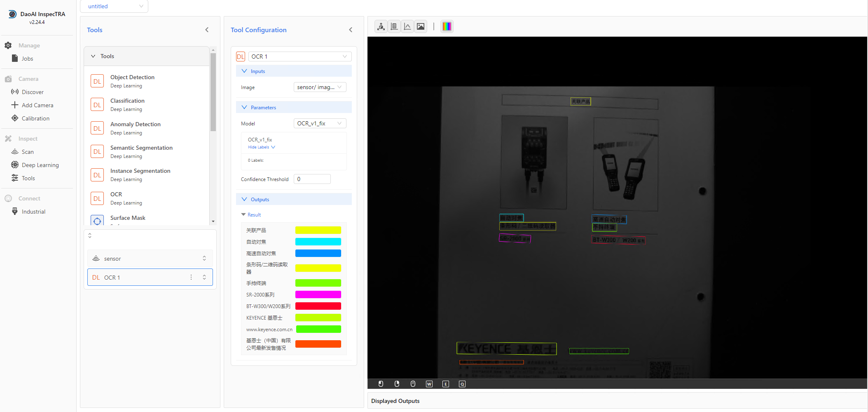Open Deep Learning in the sidebar
The height and width of the screenshot is (412, 868).
pyautogui.click(x=40, y=165)
